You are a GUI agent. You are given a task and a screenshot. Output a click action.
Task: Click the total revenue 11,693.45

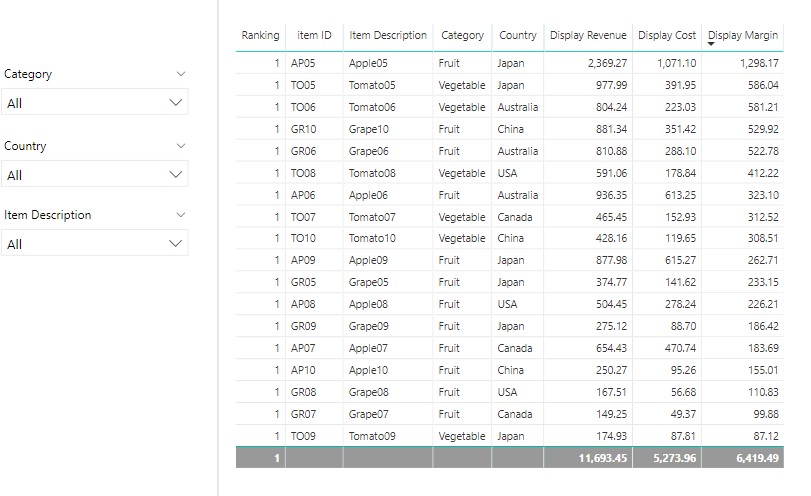[603, 458]
